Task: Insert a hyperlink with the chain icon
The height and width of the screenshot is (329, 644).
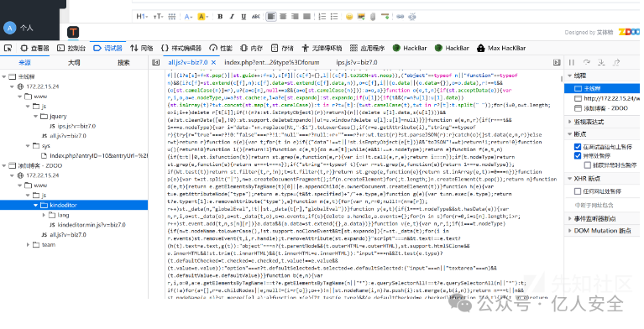Action: [400, 17]
